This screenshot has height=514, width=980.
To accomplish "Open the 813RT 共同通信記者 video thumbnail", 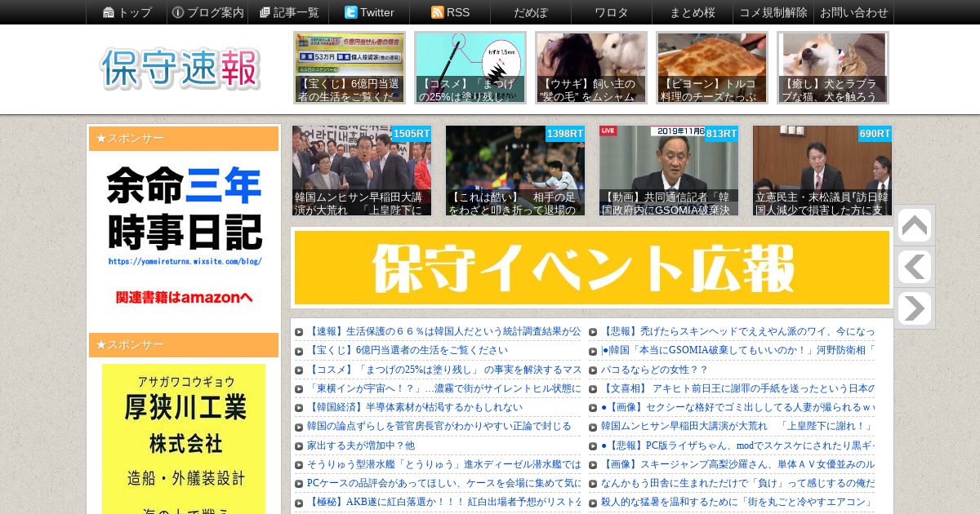I will click(x=669, y=171).
